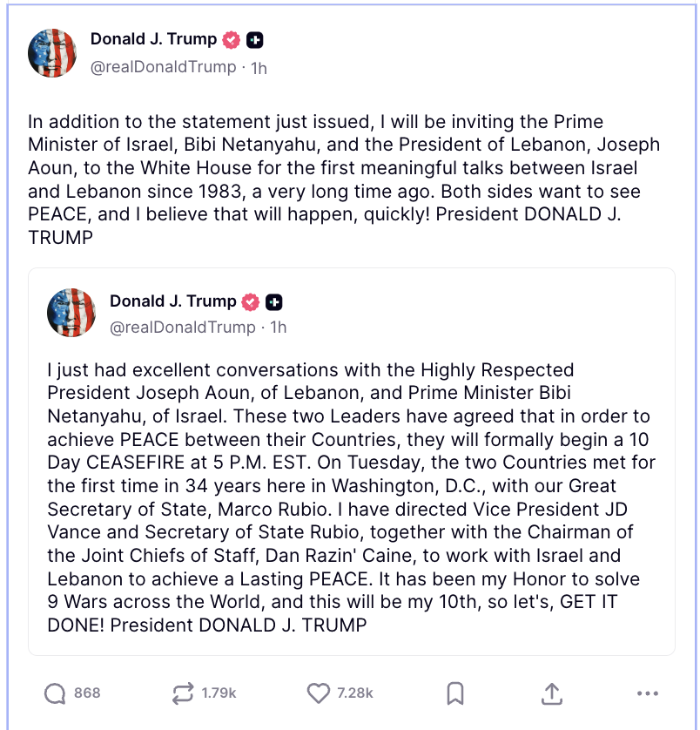This screenshot has height=730, width=700.
Task: Open the three-dot more options menu
Action: tap(647, 693)
